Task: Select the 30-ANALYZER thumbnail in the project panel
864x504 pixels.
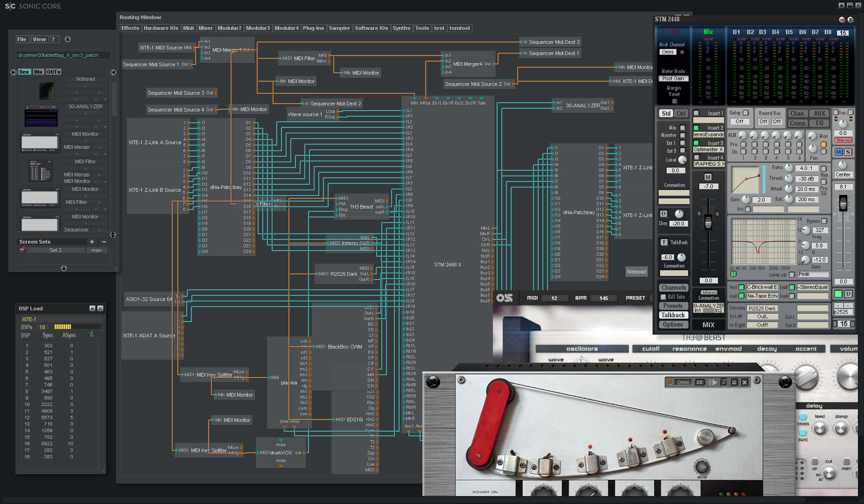Action: coord(41,116)
